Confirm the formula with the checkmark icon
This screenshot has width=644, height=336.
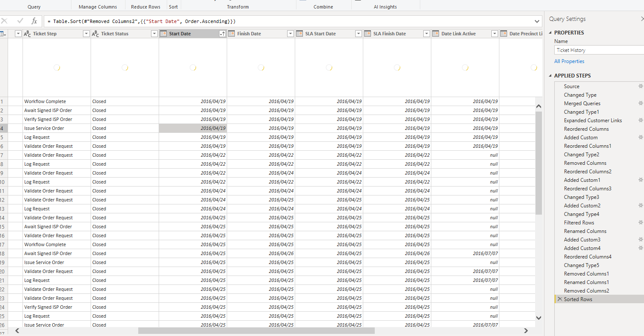[20, 21]
